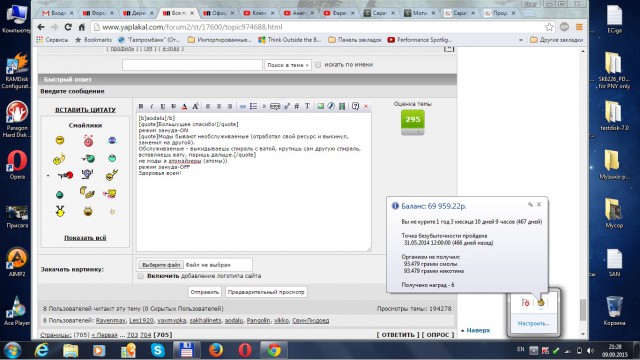Viewport: 640px width, 360px height.
Task: Click the 'Отправить' submit button
Action: tap(205, 292)
